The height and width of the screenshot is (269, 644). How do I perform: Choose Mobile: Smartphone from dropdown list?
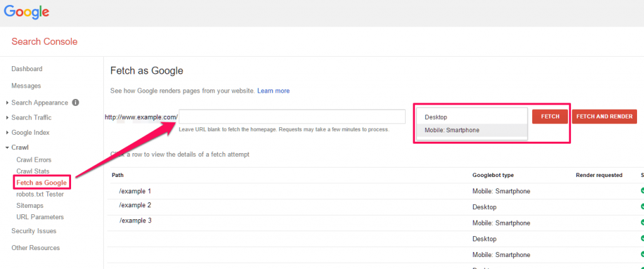tap(472, 130)
